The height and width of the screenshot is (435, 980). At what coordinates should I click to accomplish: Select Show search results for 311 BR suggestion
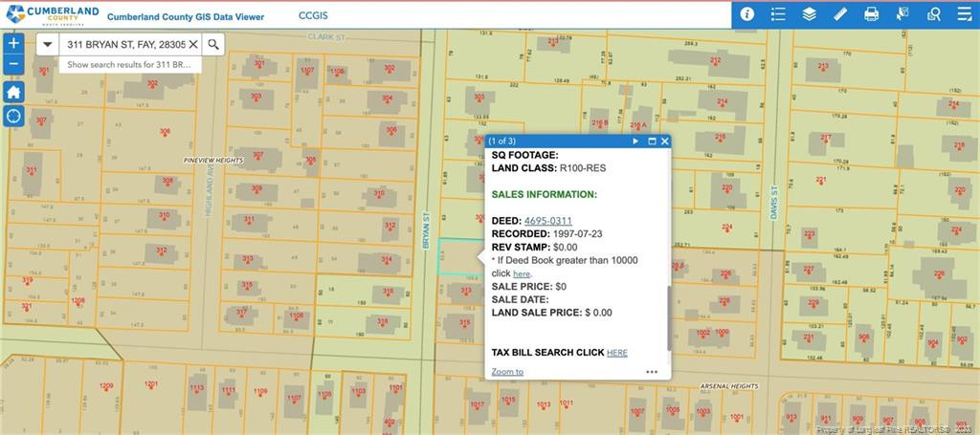(129, 65)
